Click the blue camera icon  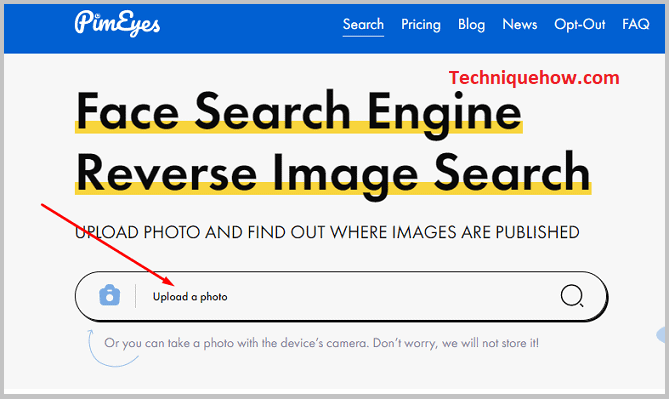[110, 295]
